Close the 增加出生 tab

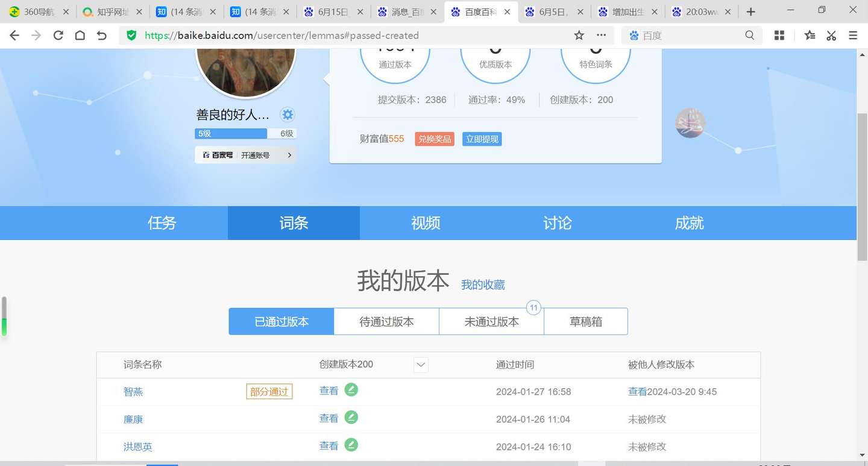655,11
